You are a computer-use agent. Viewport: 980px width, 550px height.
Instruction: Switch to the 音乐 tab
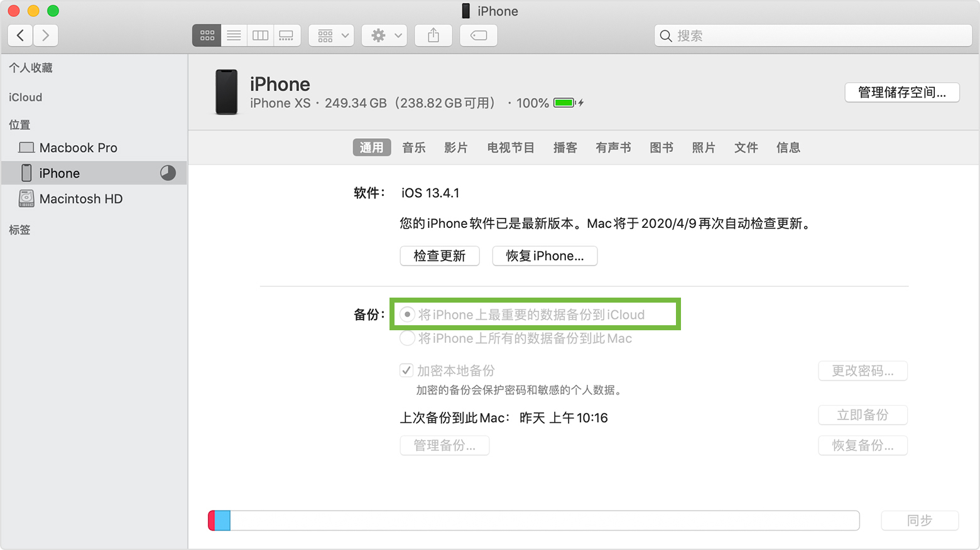coord(414,148)
